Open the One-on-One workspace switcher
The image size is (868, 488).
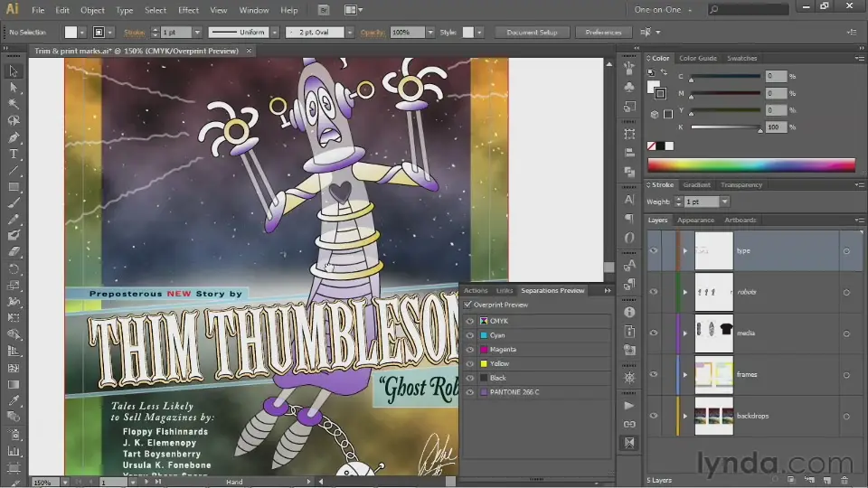pyautogui.click(x=663, y=10)
